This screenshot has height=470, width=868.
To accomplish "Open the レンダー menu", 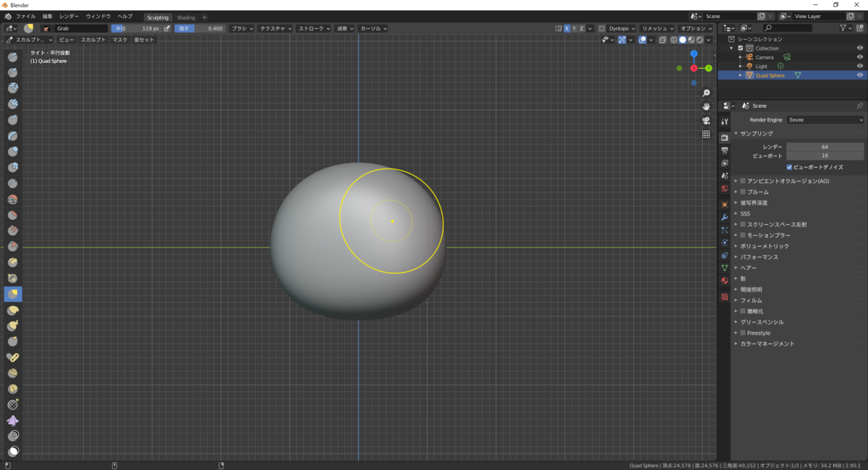I will 69,16.
